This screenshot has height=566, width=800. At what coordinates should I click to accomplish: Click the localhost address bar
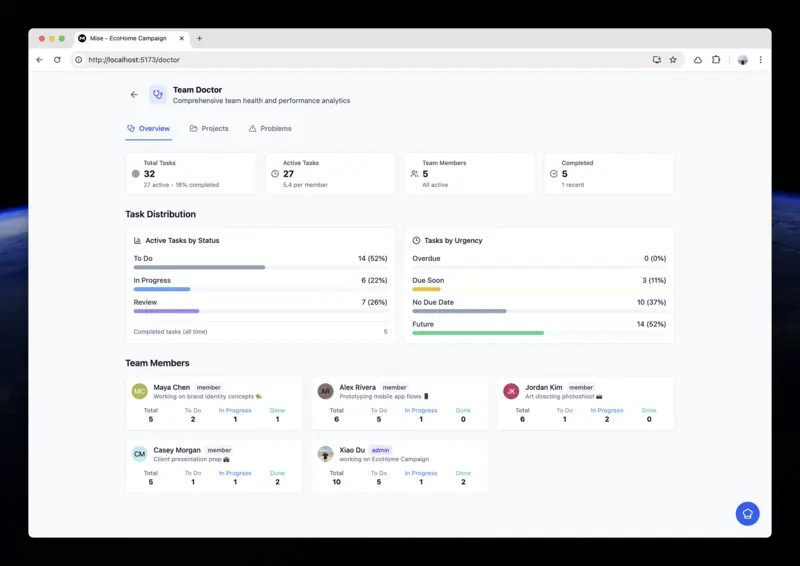tap(360, 60)
